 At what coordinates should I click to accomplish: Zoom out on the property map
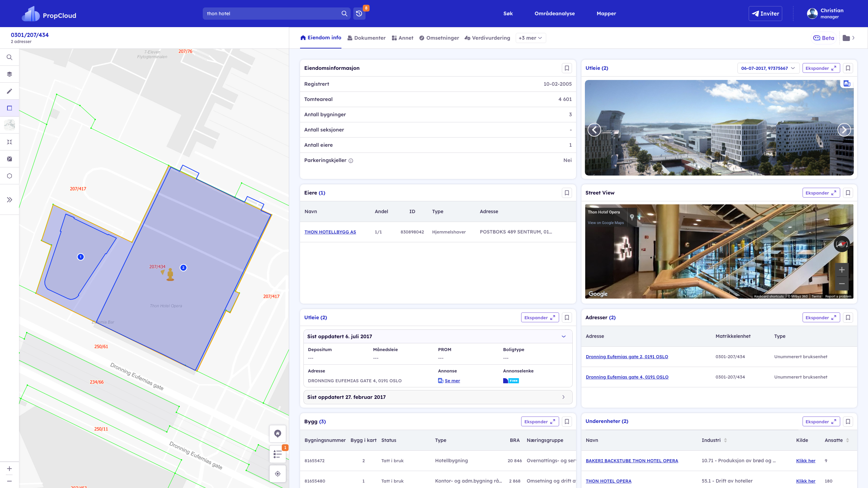click(x=9, y=481)
